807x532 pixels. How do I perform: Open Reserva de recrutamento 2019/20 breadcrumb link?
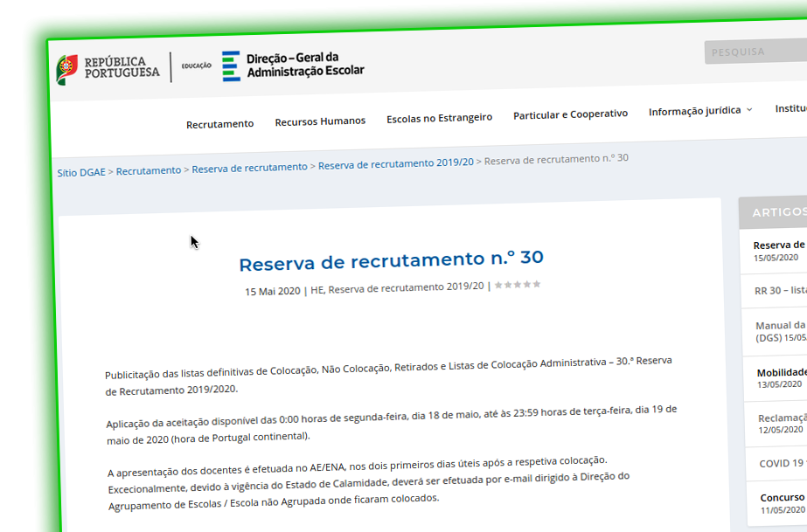(x=395, y=163)
